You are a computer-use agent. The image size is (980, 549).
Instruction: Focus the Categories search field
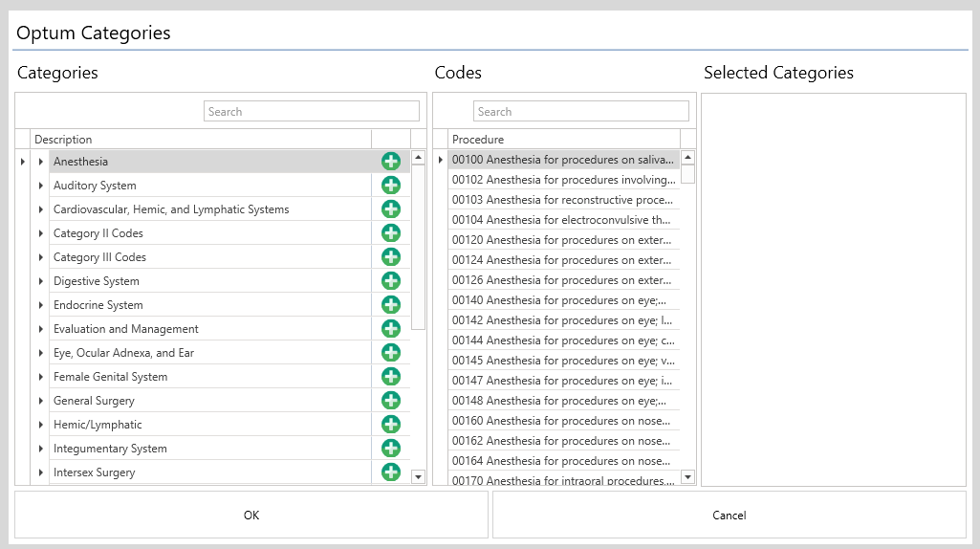point(312,111)
